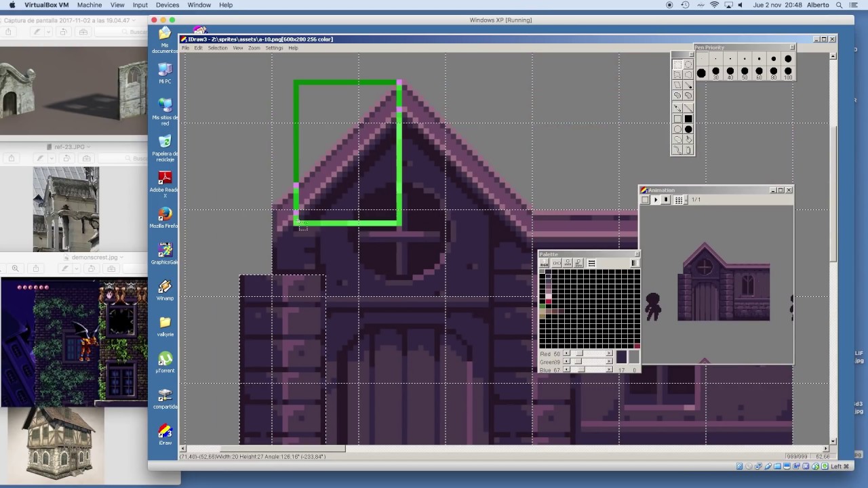
Task: Open Mozilla Firefox desktop icon
Action: [x=164, y=217]
